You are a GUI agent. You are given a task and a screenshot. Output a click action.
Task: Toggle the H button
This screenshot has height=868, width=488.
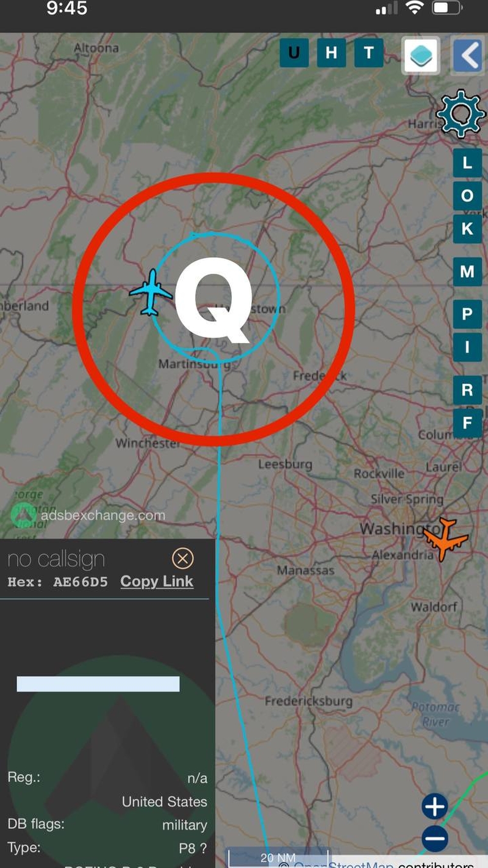(331, 53)
